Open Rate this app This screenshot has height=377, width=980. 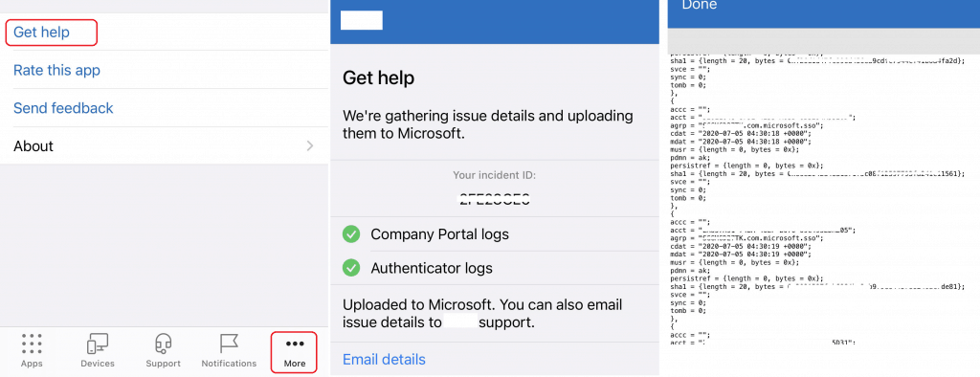[56, 70]
